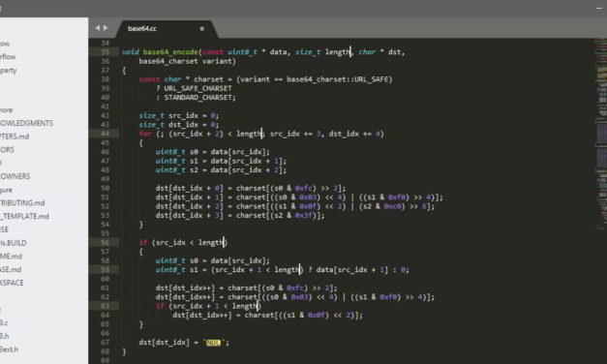Click the minimap code overview
The image size is (607, 364).
pos(601,134)
